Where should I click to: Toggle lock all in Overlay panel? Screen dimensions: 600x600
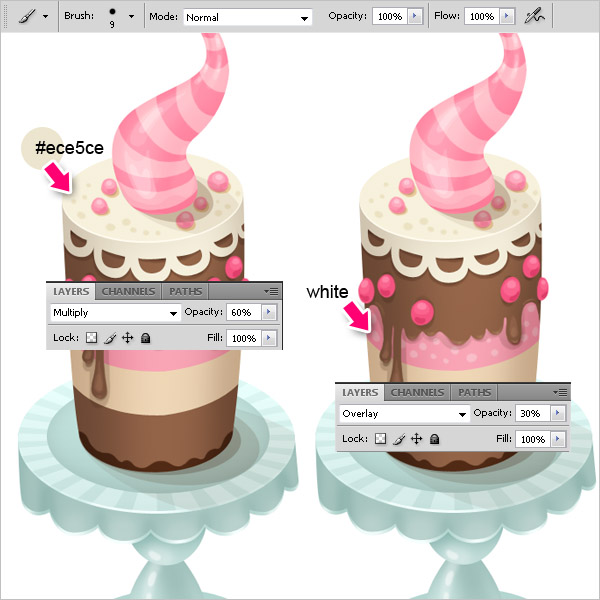click(434, 439)
